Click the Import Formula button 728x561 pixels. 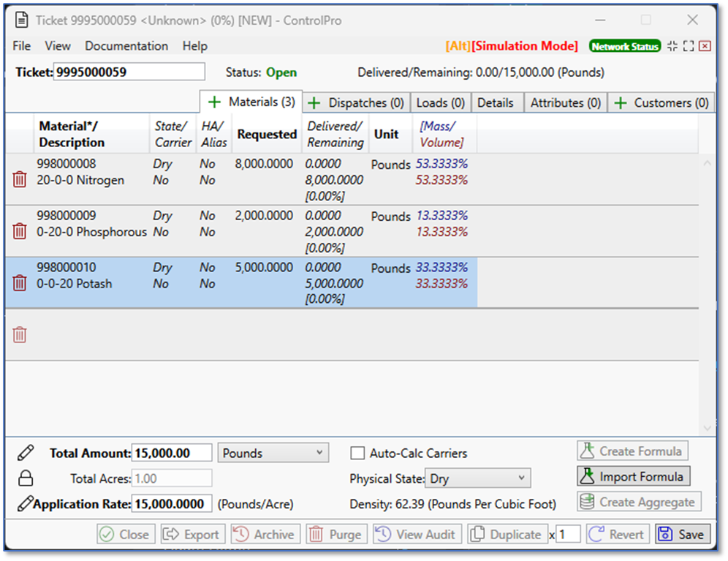633,477
